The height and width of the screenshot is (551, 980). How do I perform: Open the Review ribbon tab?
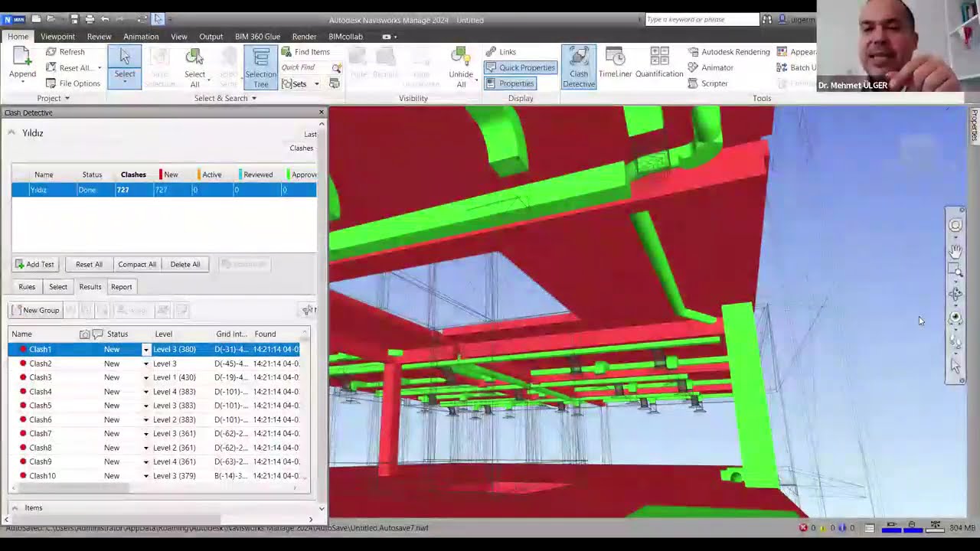(x=99, y=37)
